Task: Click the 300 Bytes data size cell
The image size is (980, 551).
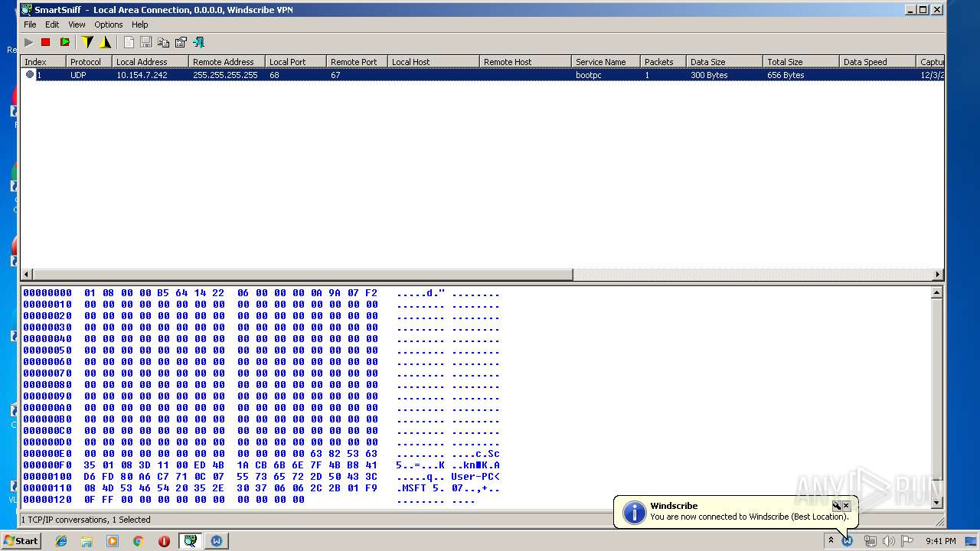Action: point(709,75)
